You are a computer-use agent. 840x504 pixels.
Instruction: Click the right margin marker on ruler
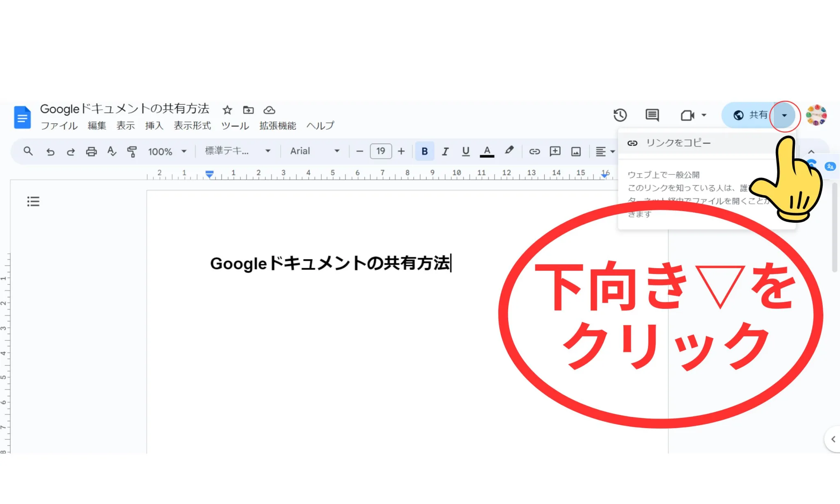tap(605, 175)
